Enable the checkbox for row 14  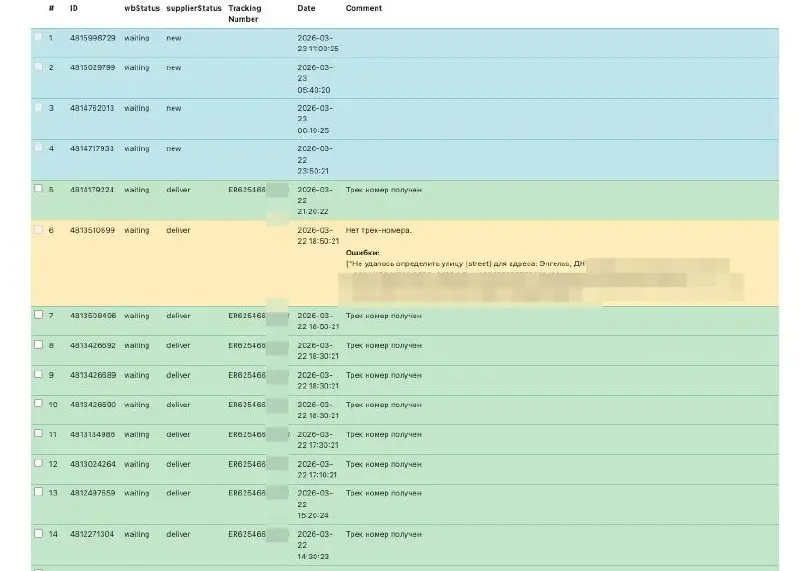[x=38, y=533]
